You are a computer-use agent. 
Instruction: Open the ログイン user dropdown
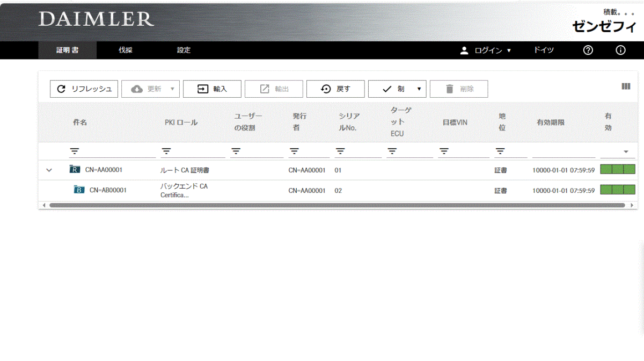486,50
